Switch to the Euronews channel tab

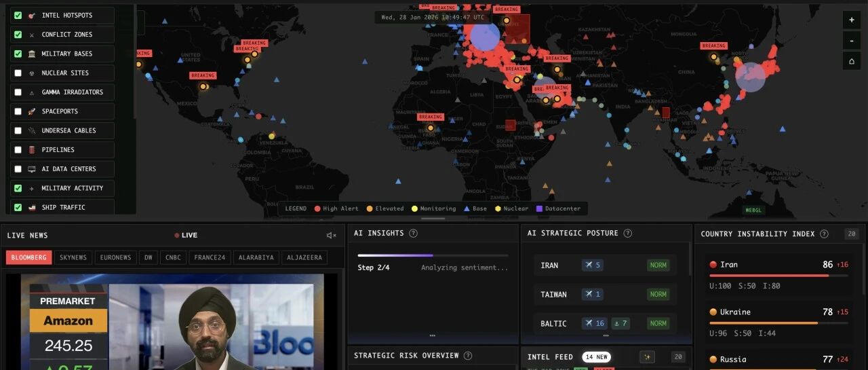coord(115,258)
